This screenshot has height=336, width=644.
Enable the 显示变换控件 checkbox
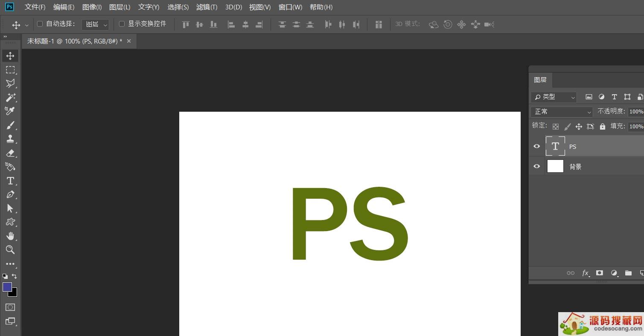122,24
